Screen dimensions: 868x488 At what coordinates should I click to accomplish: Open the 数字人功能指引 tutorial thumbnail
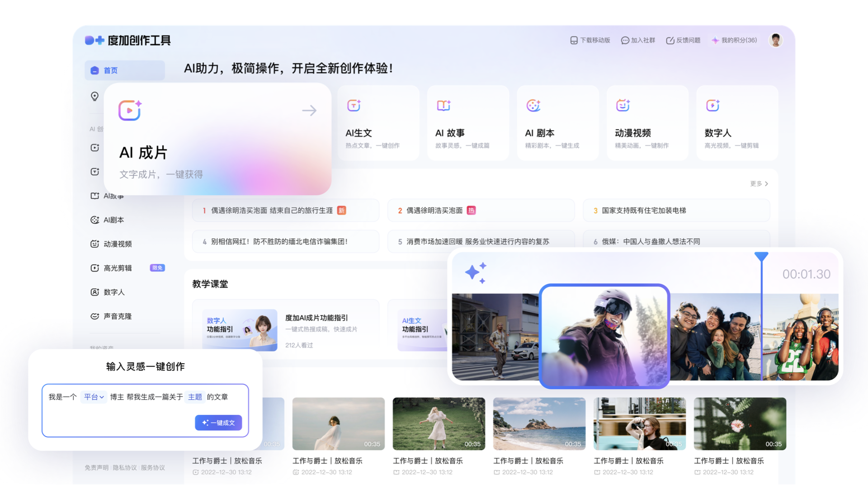click(x=240, y=330)
